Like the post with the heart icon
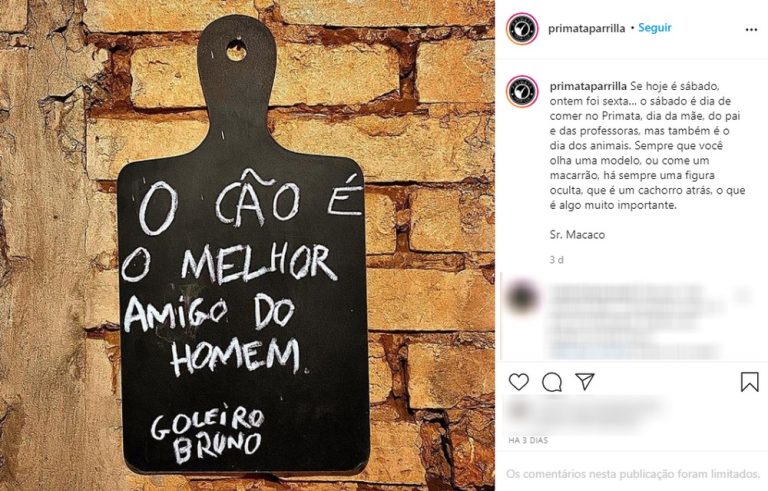The image size is (768, 491). pyautogui.click(x=519, y=382)
